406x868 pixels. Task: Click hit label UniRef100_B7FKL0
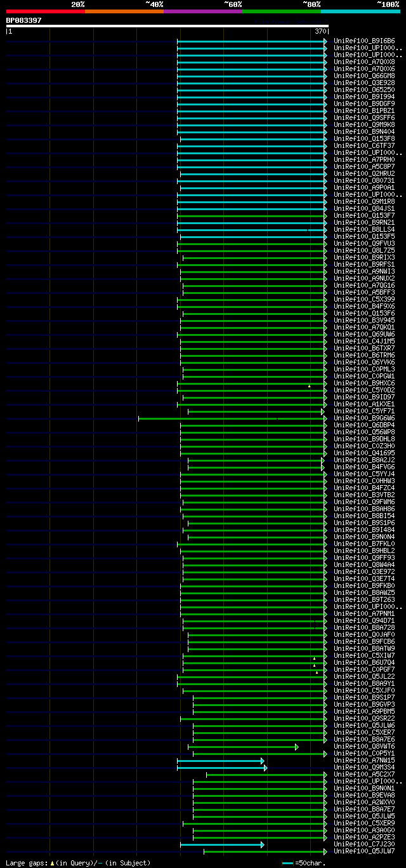click(364, 544)
